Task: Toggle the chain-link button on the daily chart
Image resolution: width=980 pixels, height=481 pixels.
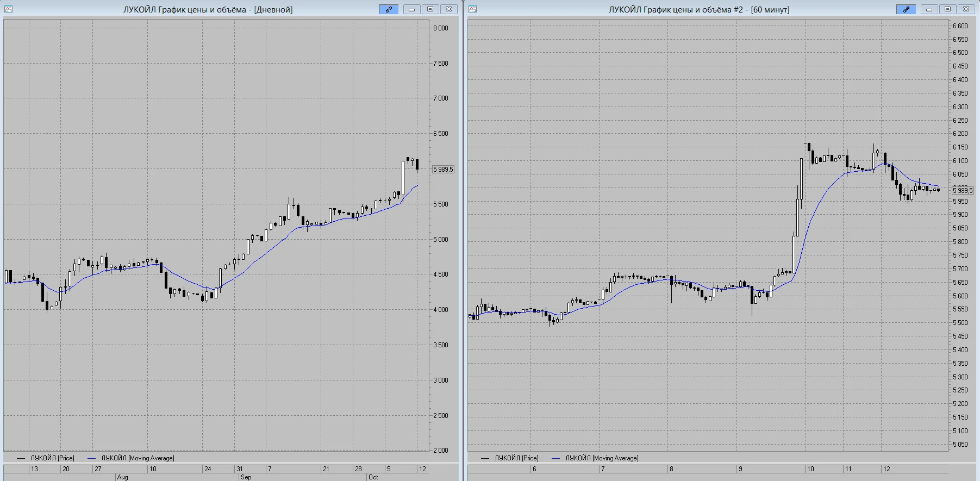Action: point(389,9)
